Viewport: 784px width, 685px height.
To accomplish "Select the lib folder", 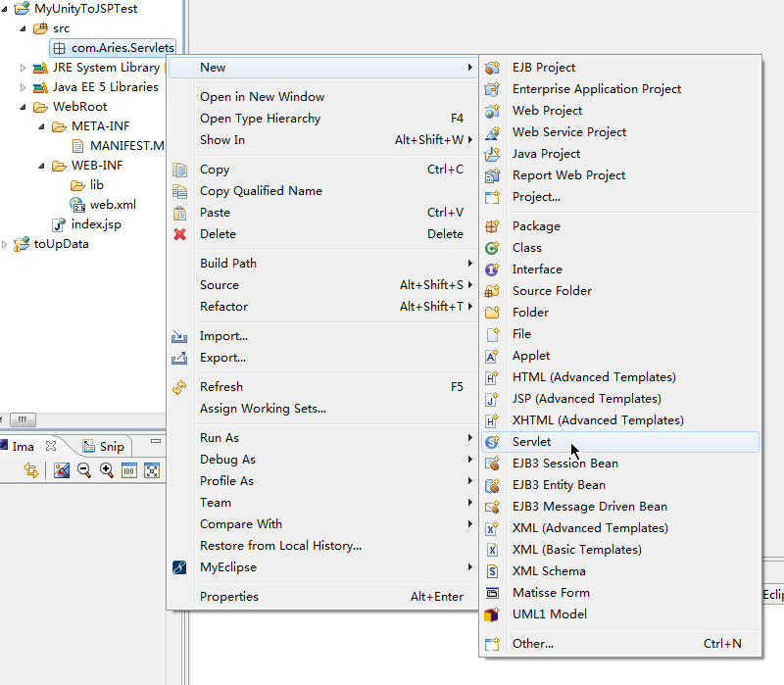I will point(87,185).
